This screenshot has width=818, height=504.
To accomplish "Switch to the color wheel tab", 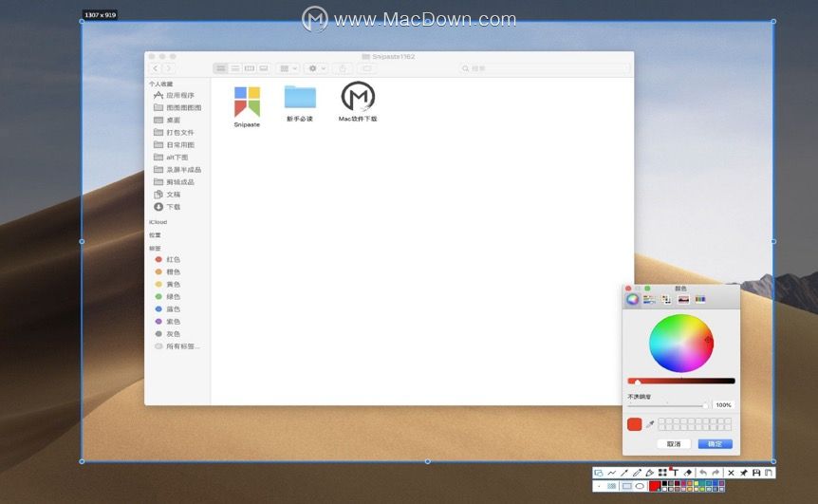I will 632,300.
